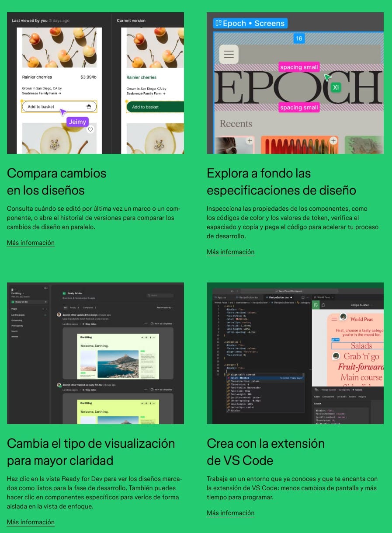392x533 pixels.
Task: Switch to the All filter tab
Action: pyautogui.click(x=65, y=308)
